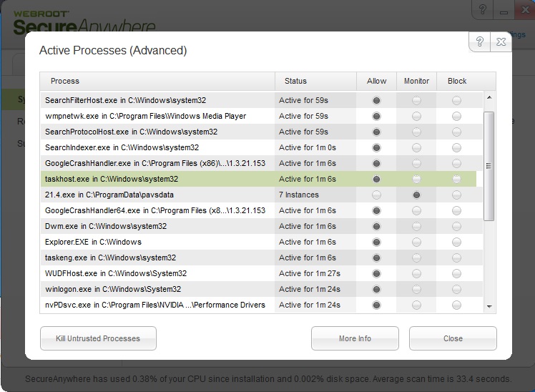Minimize the SecureAnywhere main window
Image resolution: width=535 pixels, height=392 pixels.
point(504,10)
